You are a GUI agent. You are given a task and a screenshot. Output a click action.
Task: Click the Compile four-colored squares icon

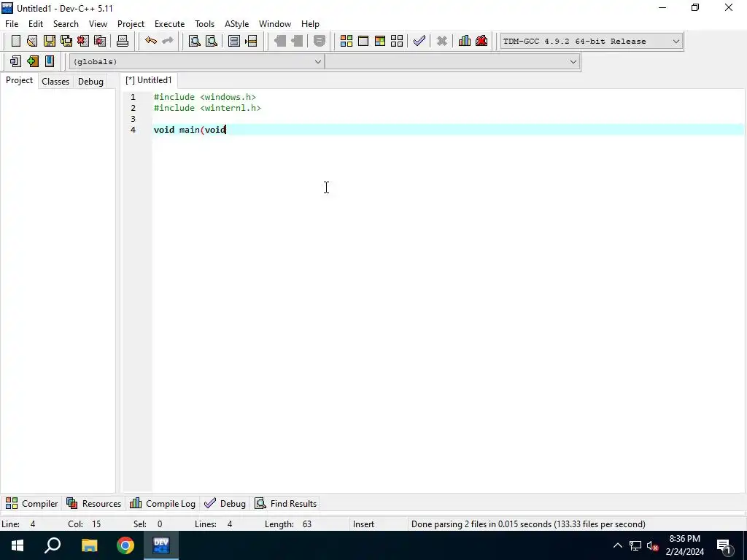347,41
